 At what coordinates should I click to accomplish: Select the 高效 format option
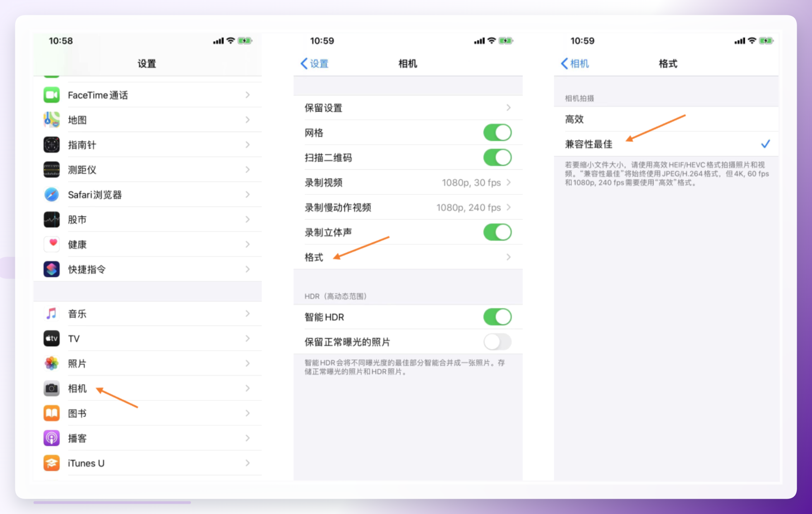666,119
